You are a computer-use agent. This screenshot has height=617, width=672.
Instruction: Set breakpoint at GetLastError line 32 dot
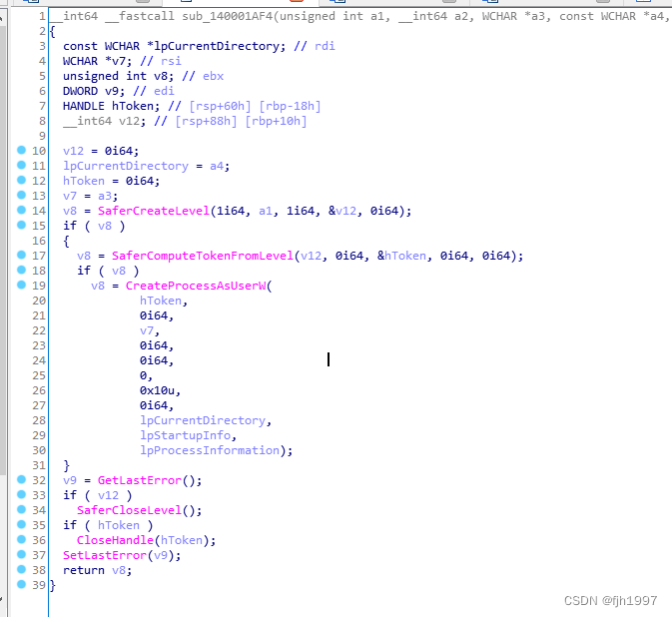(21, 479)
